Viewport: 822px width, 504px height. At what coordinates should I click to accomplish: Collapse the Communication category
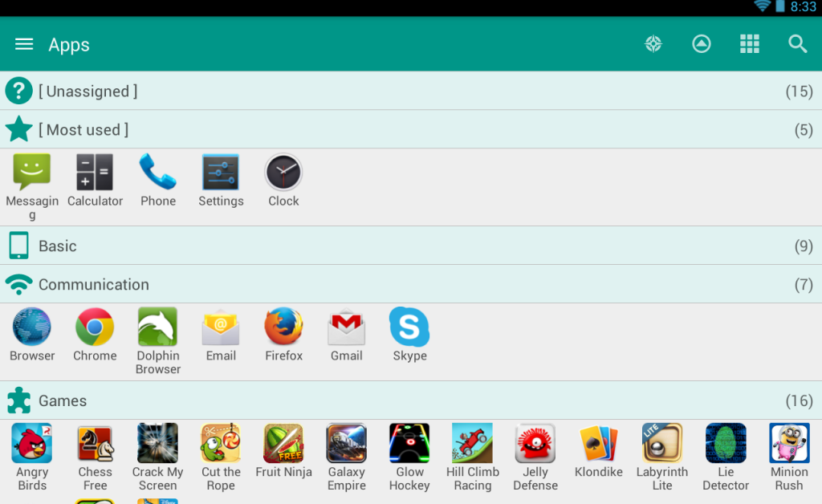[411, 284]
